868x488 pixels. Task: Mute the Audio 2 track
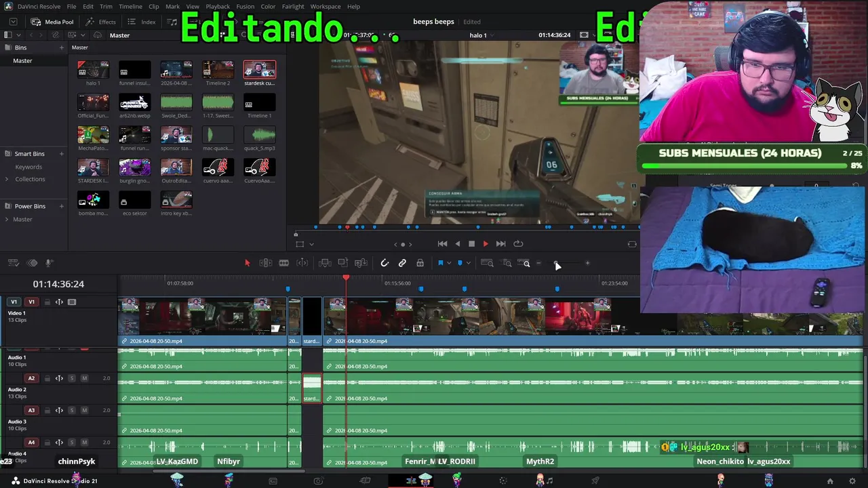coord(84,378)
